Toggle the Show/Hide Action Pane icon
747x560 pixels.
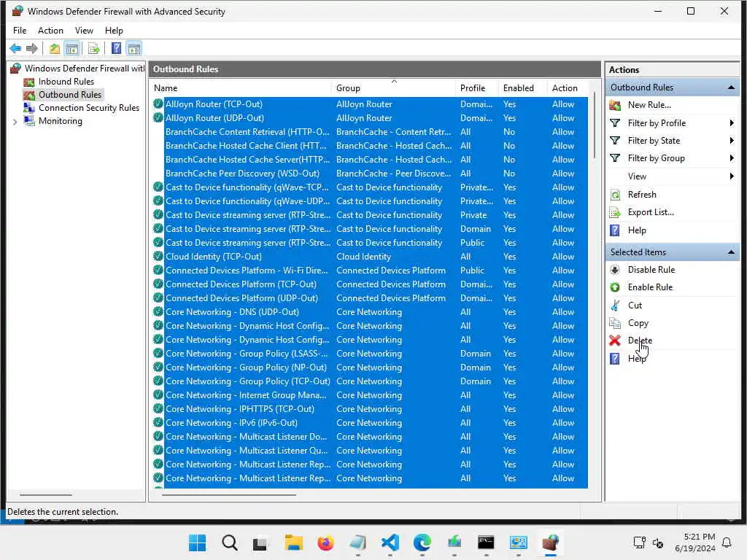tap(134, 48)
